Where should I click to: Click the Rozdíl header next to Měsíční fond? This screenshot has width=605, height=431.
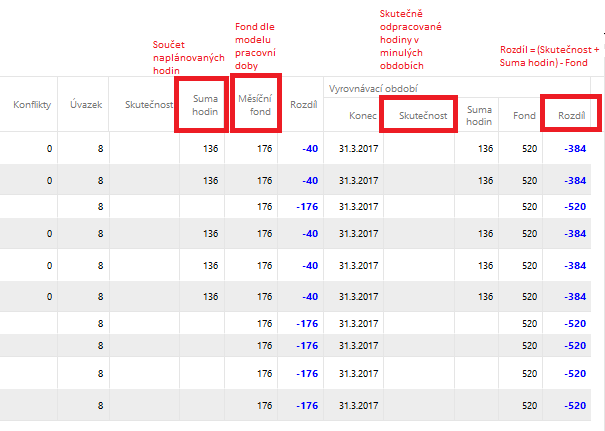pos(304,105)
